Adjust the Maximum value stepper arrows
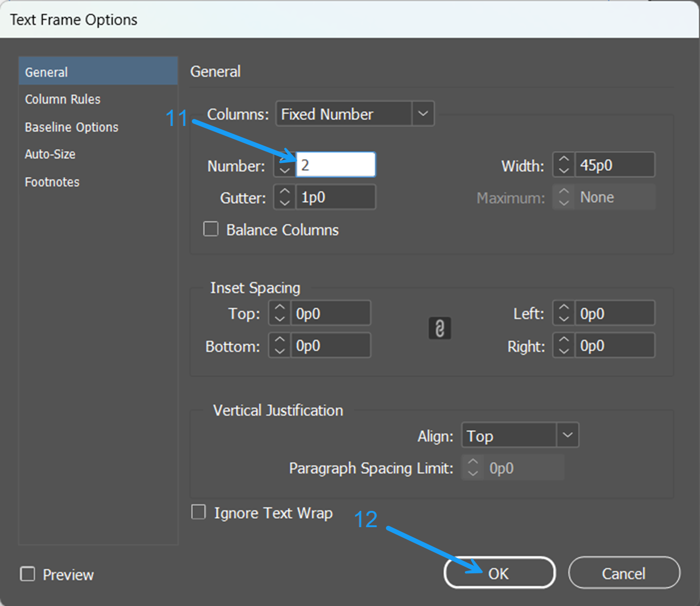The image size is (700, 606). pos(563,197)
